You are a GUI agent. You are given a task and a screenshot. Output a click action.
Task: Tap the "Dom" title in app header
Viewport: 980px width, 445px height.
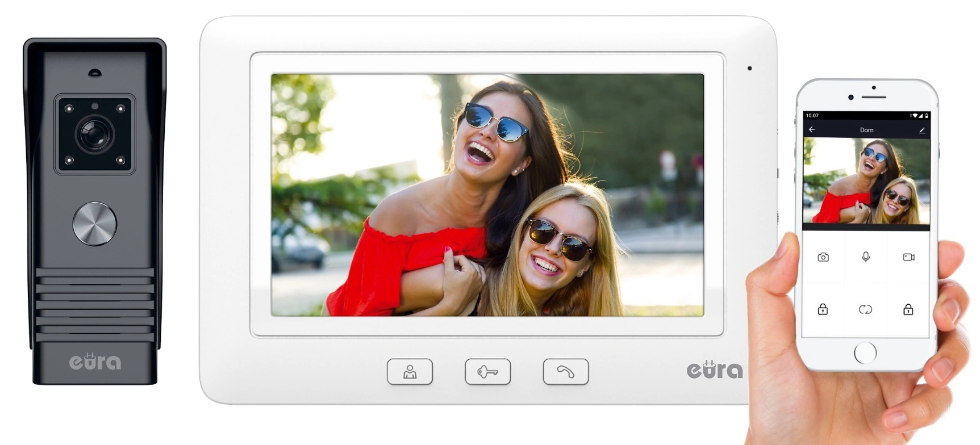pyautogui.click(x=866, y=130)
